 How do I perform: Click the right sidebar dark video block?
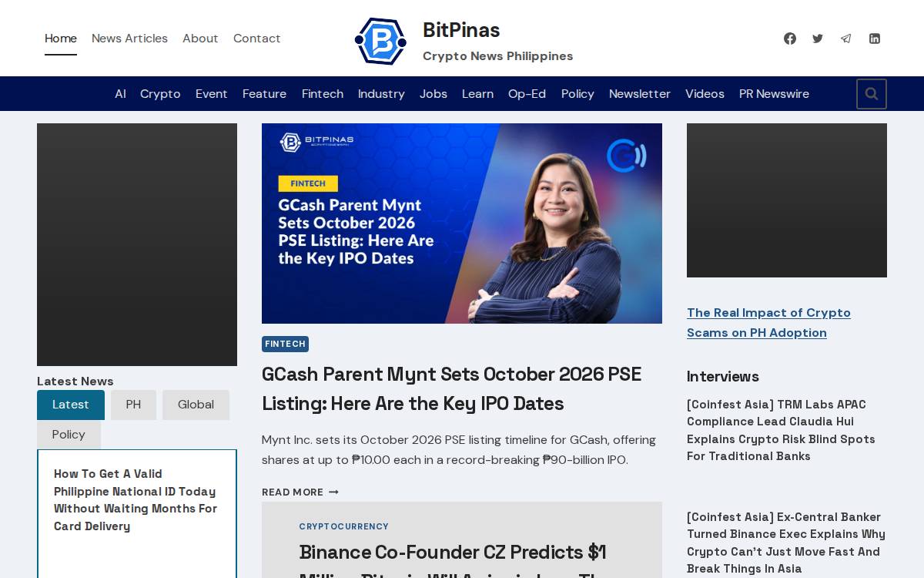coord(787,200)
